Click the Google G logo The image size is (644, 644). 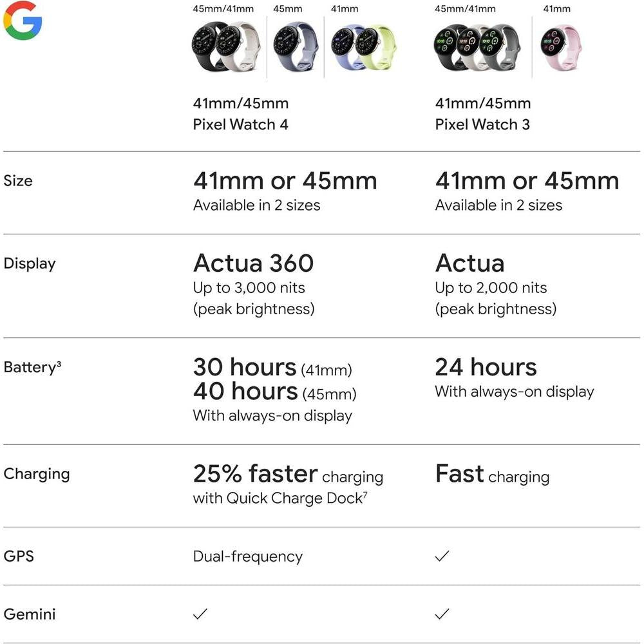[23, 21]
